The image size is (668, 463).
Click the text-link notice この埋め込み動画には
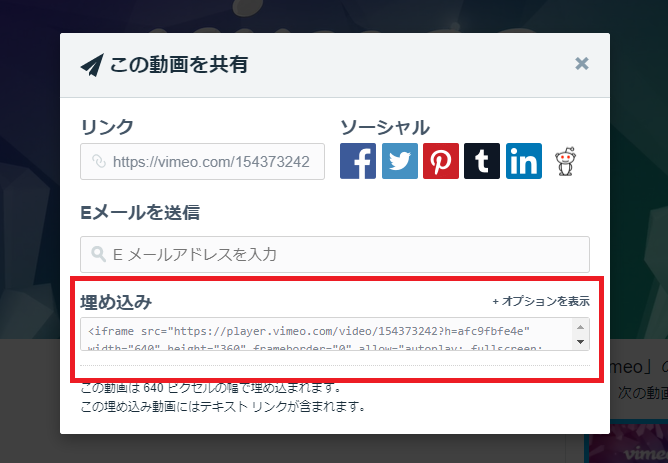tap(223, 406)
